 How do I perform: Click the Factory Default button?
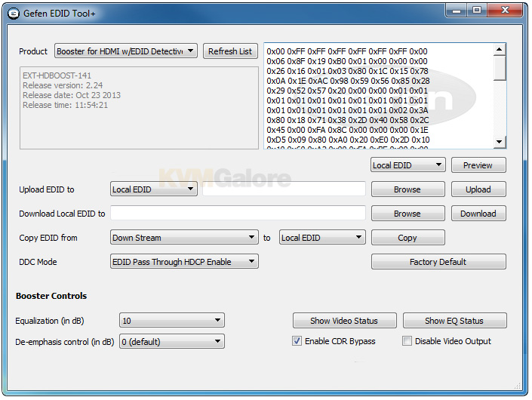pyautogui.click(x=438, y=262)
